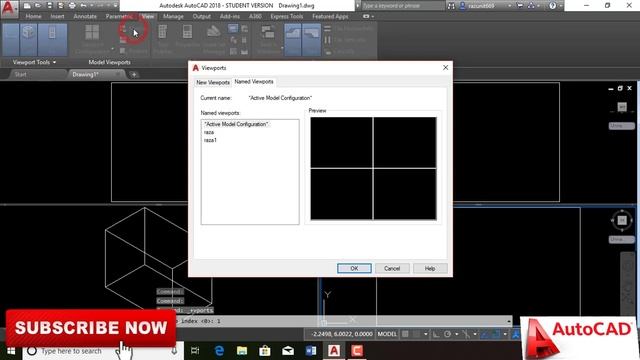Close the Viewports dialog
Image resolution: width=640 pixels, height=360 pixels.
(x=445, y=67)
